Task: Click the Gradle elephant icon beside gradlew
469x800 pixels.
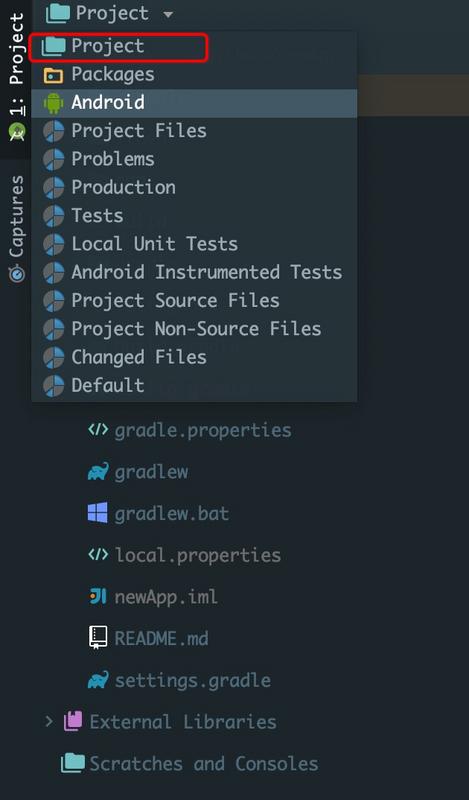Action: (x=97, y=472)
